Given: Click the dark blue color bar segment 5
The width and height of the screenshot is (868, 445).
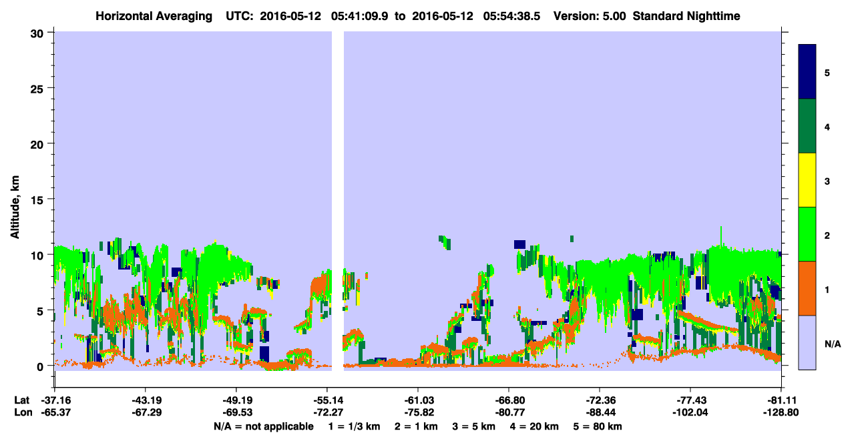Looking at the screenshot, I should tap(807, 72).
